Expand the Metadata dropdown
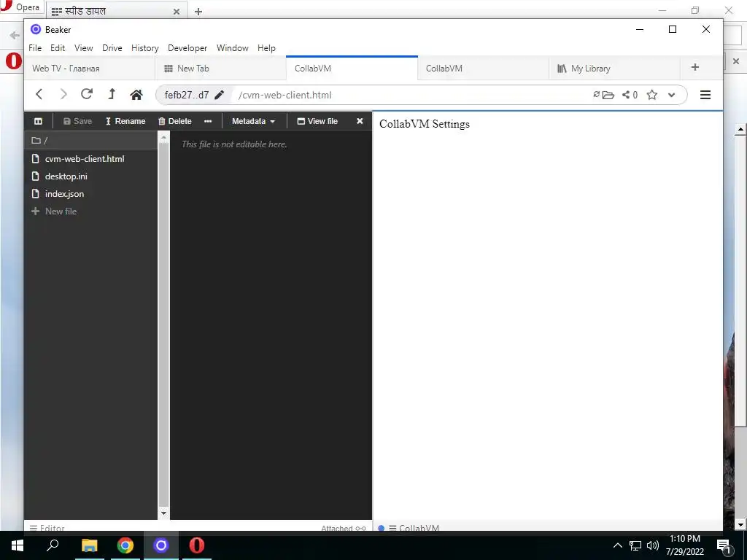This screenshot has width=747, height=560. (x=253, y=121)
